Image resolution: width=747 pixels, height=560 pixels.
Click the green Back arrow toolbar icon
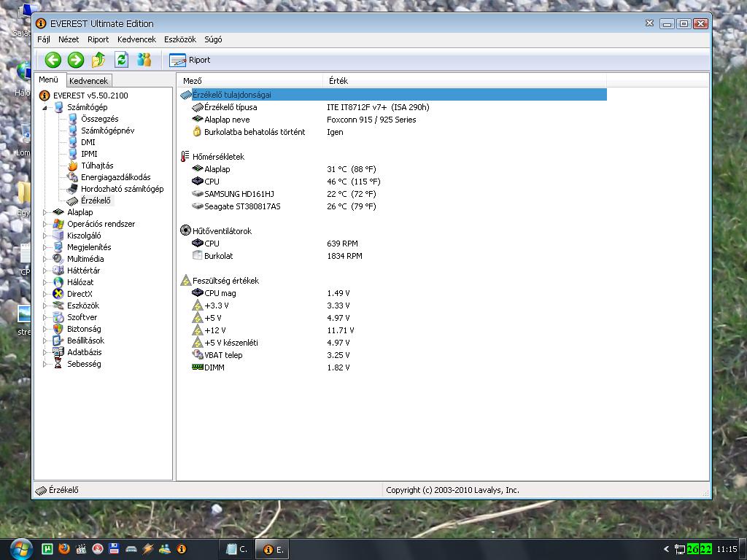pyautogui.click(x=53, y=60)
